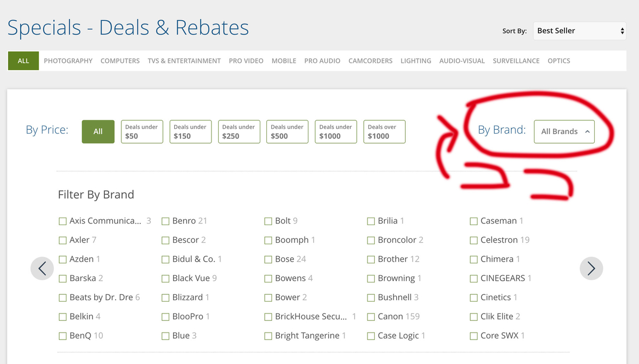Enable the Barska brand filter

(63, 278)
